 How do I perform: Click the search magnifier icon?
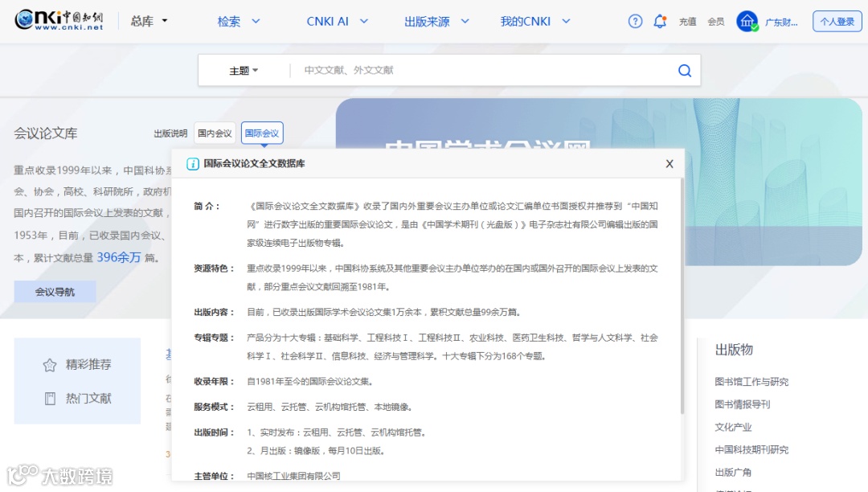685,70
